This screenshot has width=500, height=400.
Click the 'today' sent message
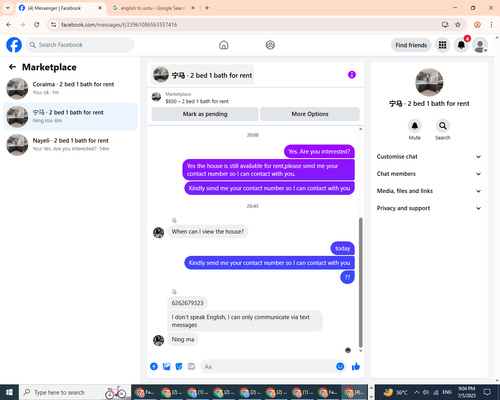tap(342, 248)
